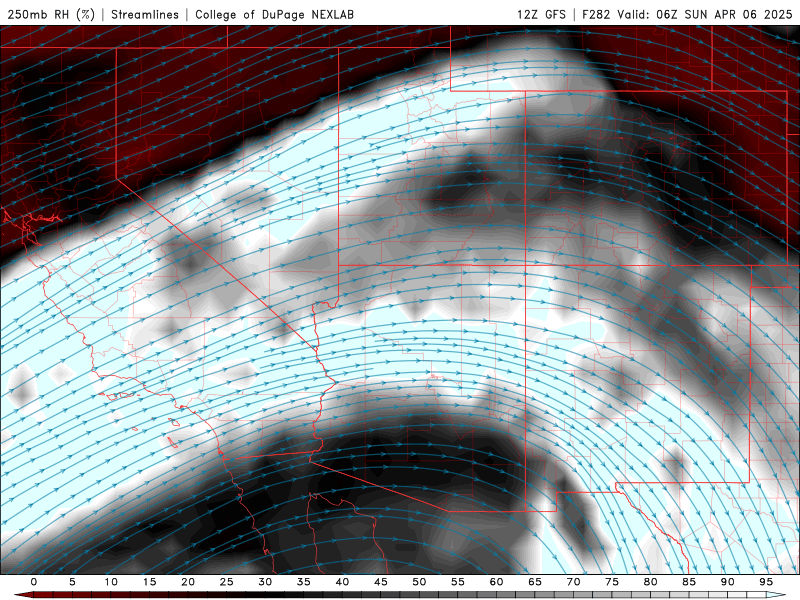Screen dimensions: 800x600
Task: Select the "F282" forecast hour text
Action: [596, 14]
